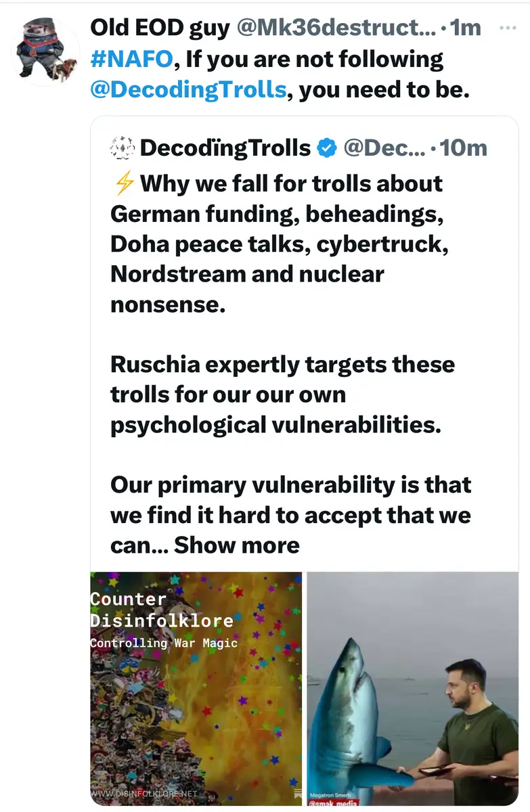
Task: Click the DecodingTrolls display name
Action: click(225, 148)
